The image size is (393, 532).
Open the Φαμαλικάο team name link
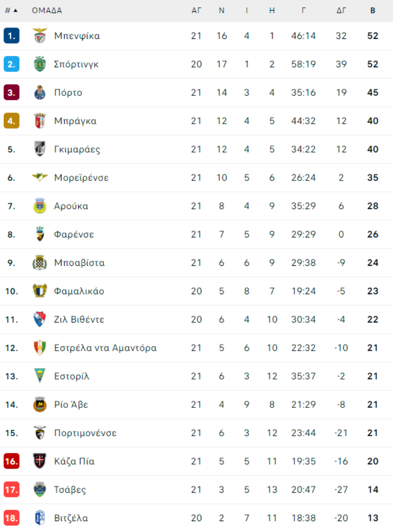[x=79, y=291]
